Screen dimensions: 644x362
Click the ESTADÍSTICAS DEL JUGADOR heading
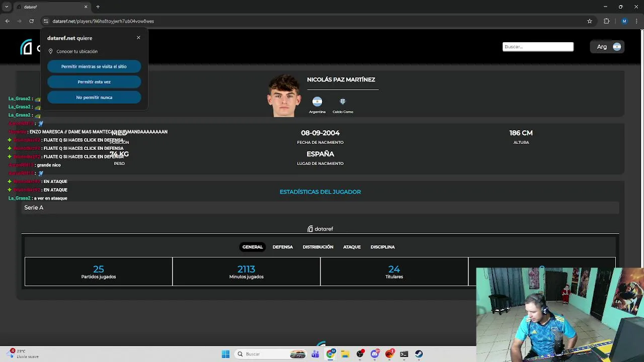pos(320,192)
